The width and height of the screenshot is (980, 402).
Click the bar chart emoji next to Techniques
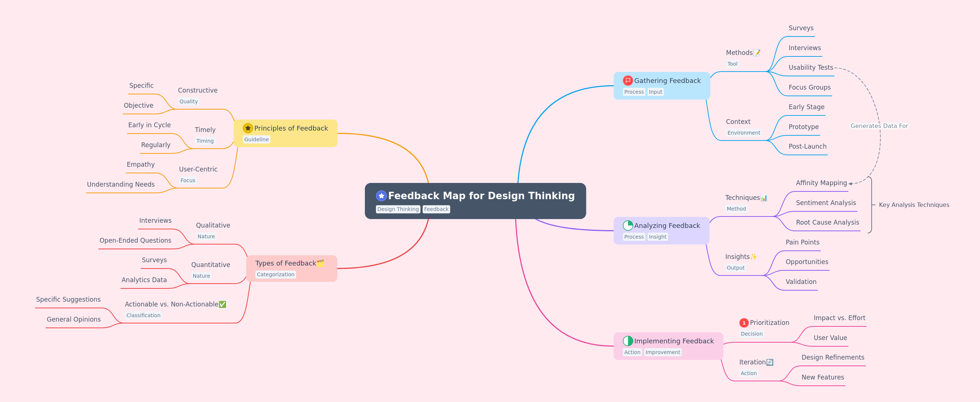(764, 198)
